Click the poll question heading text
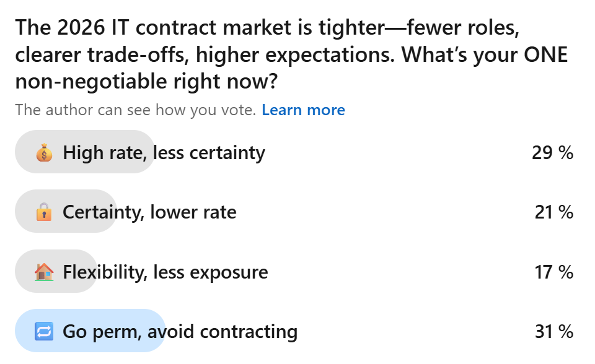This screenshot has width=595, height=364. tap(291, 54)
